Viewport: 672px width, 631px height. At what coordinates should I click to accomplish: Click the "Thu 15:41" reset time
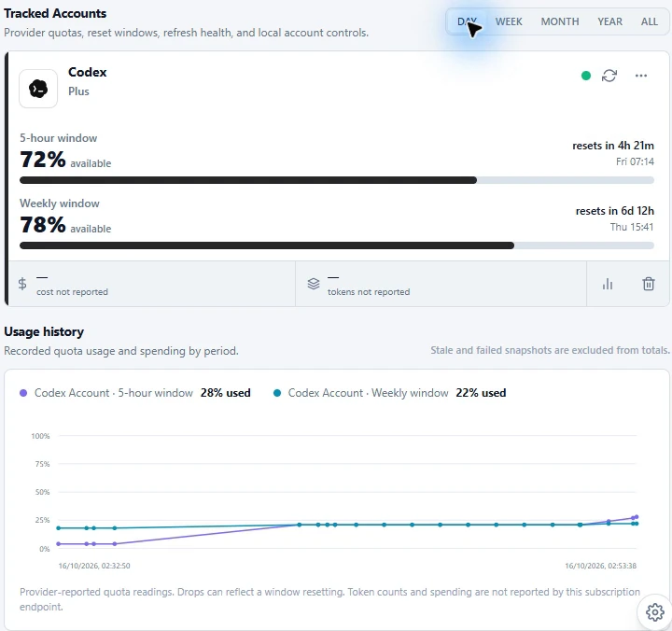click(x=632, y=227)
